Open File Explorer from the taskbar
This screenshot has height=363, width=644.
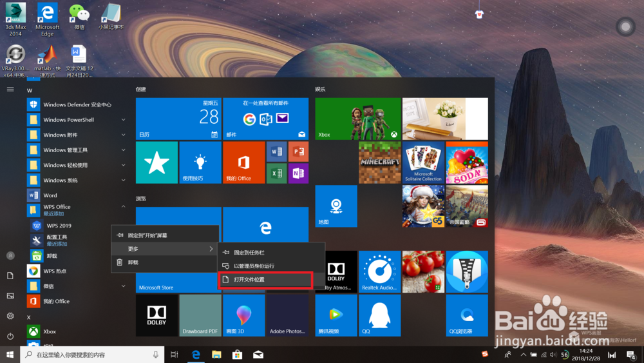pos(216,355)
